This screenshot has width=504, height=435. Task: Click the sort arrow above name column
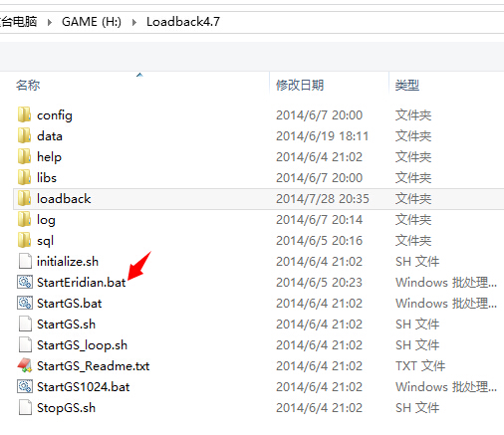pyautogui.click(x=139, y=75)
